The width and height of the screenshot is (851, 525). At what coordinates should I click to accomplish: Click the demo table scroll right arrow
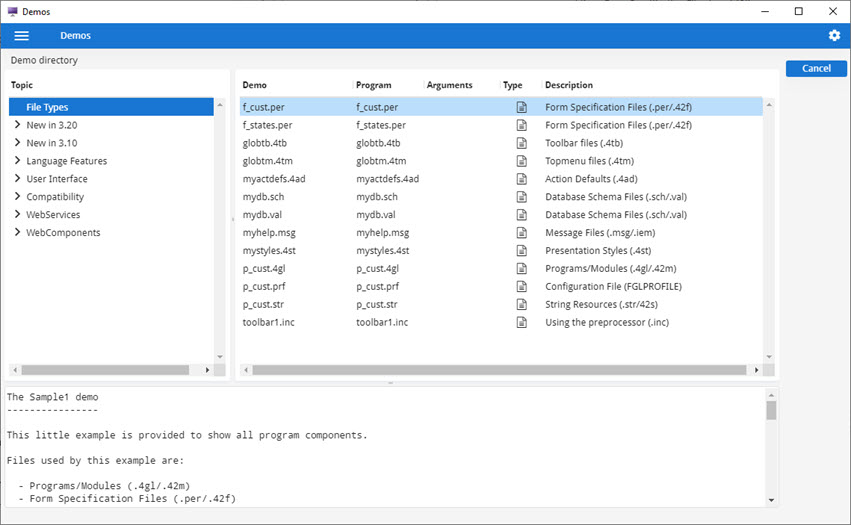click(757, 370)
